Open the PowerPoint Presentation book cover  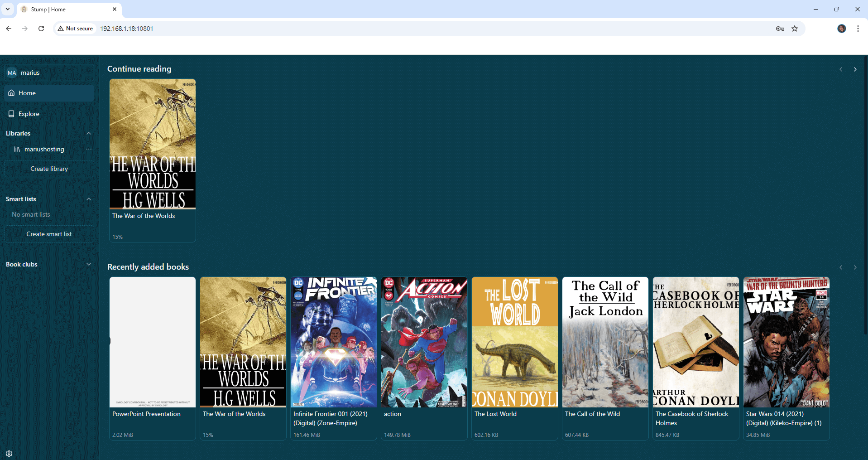click(x=153, y=342)
